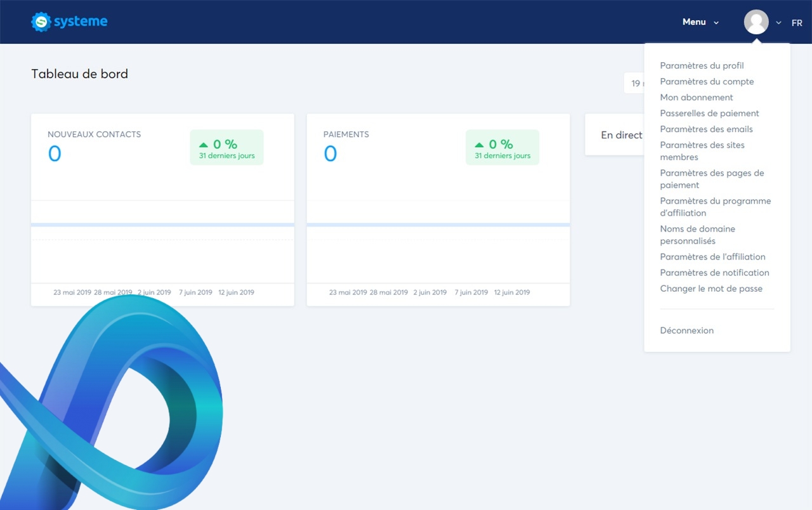Screen dimensions: 812x510
Task: Click the PAIEMENTS card label
Action: point(346,134)
